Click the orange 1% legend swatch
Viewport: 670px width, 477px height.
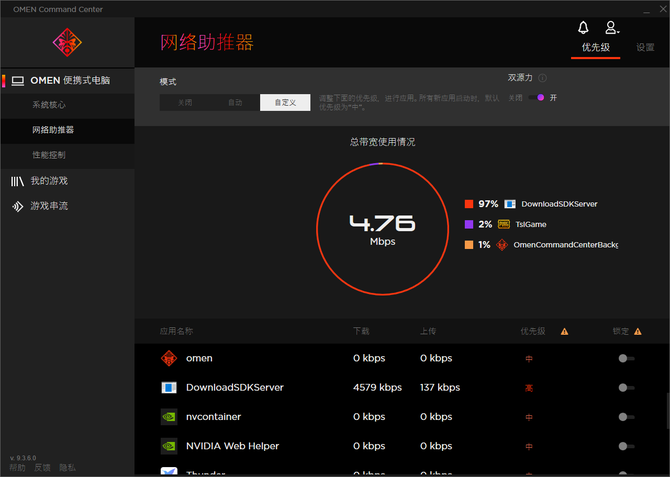click(x=469, y=245)
